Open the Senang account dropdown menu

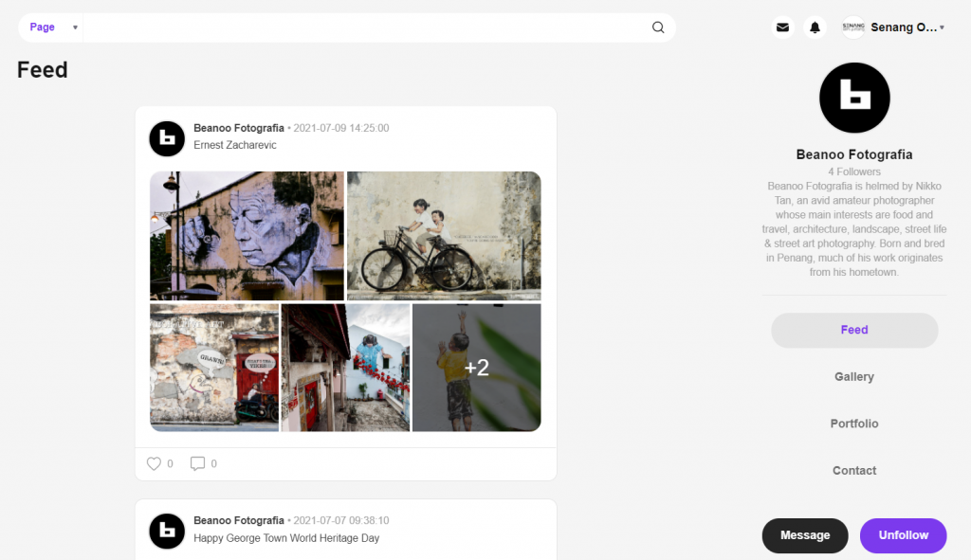point(941,28)
